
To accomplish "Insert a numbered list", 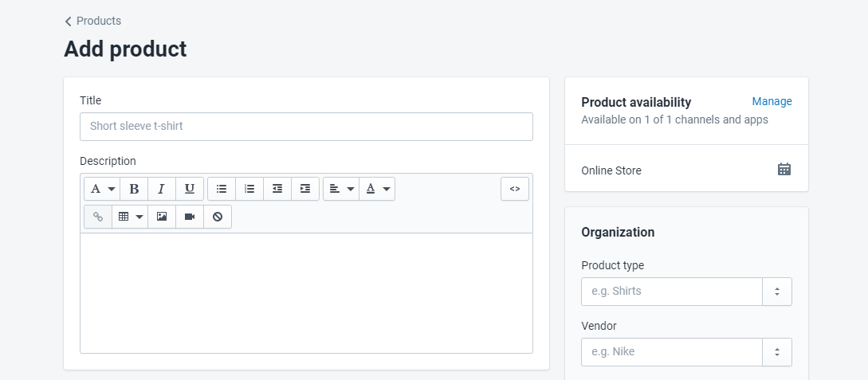I will pos(249,189).
